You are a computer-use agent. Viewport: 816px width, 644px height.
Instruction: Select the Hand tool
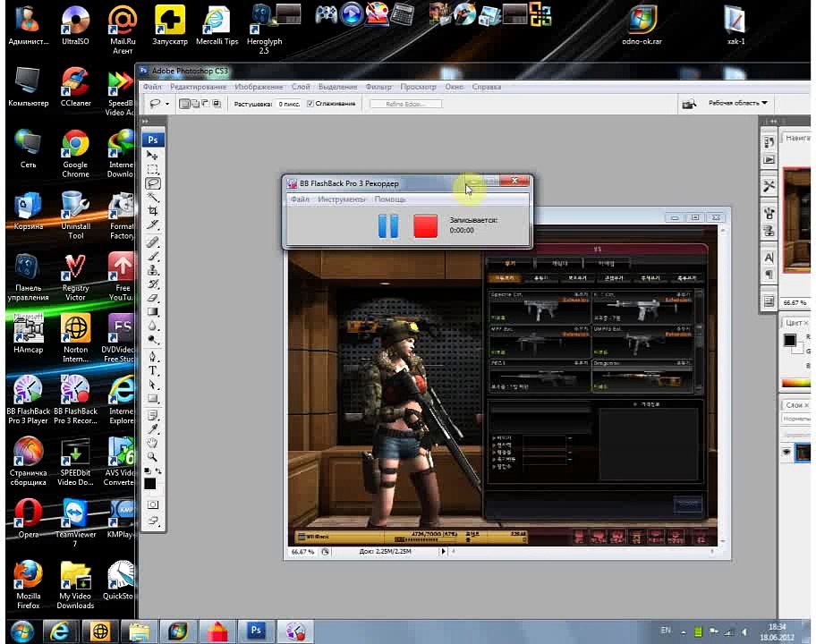click(x=152, y=443)
